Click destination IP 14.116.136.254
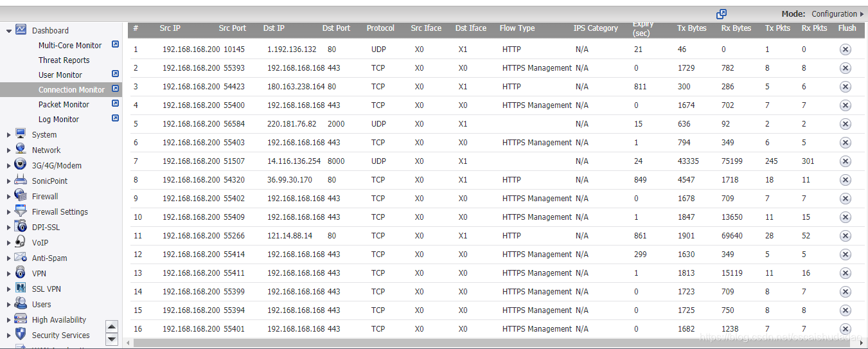 pyautogui.click(x=294, y=161)
